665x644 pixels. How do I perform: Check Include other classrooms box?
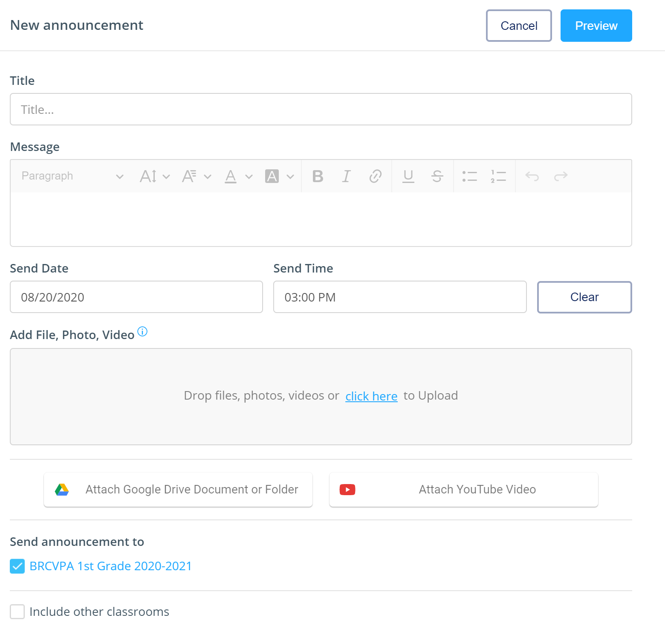tap(17, 612)
